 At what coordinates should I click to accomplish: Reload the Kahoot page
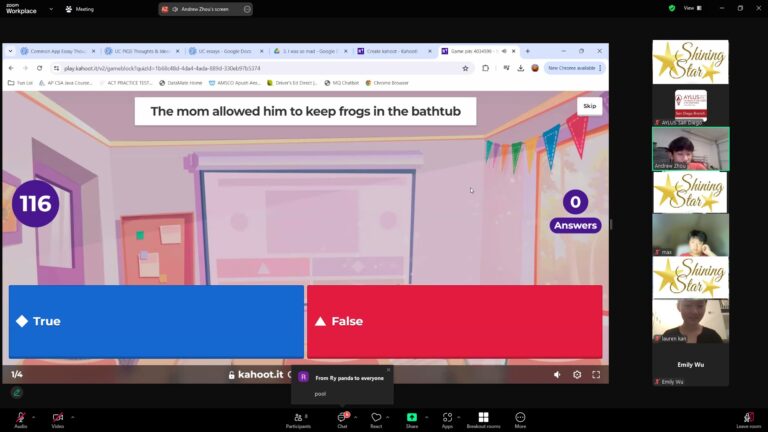40,68
